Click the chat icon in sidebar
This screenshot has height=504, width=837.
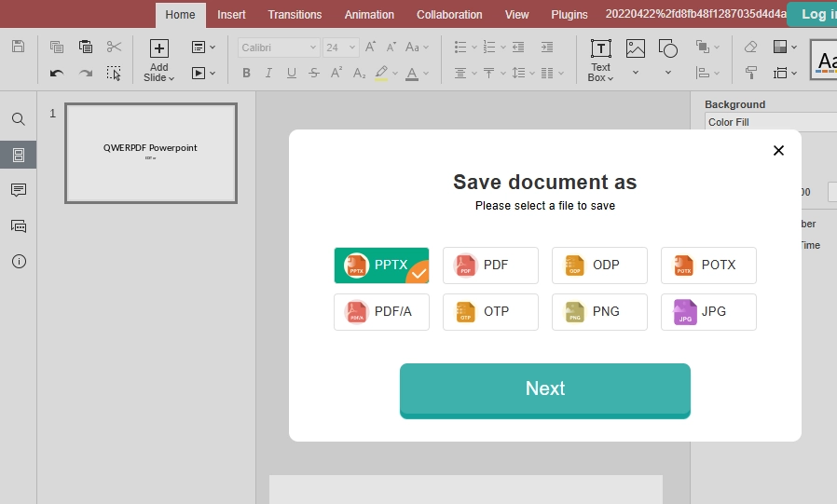click(18, 226)
